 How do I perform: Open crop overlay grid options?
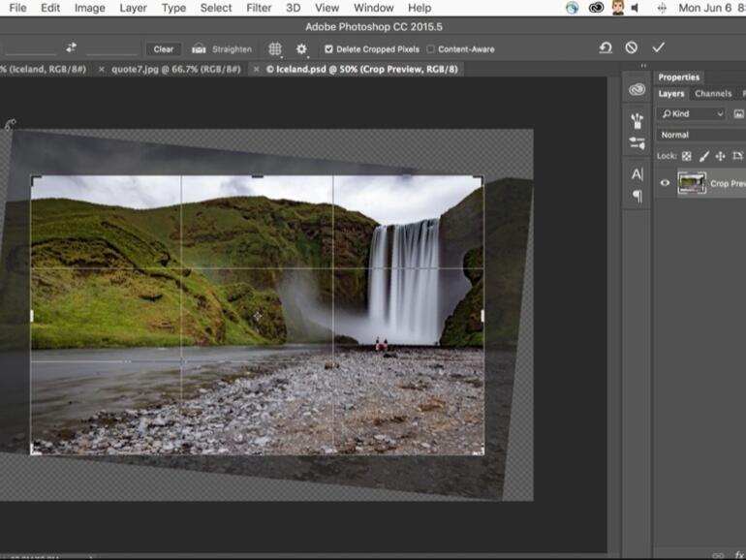pos(275,49)
